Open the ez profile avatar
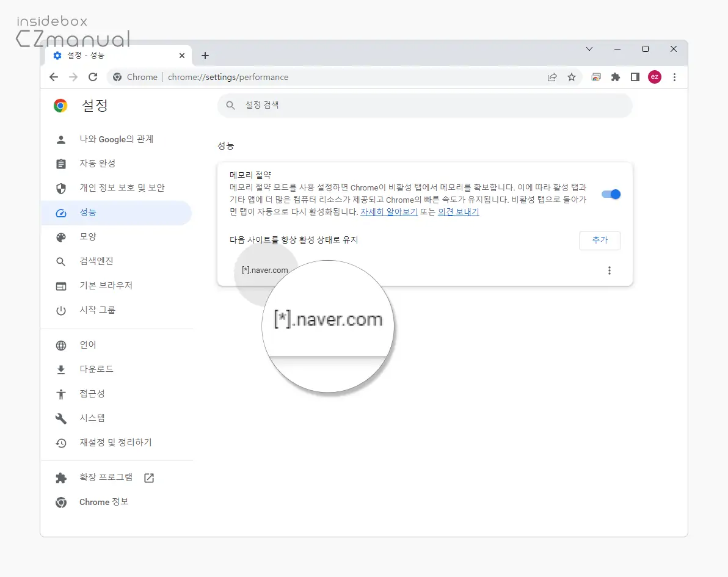Screen dimensions: 728x577 click(x=655, y=77)
